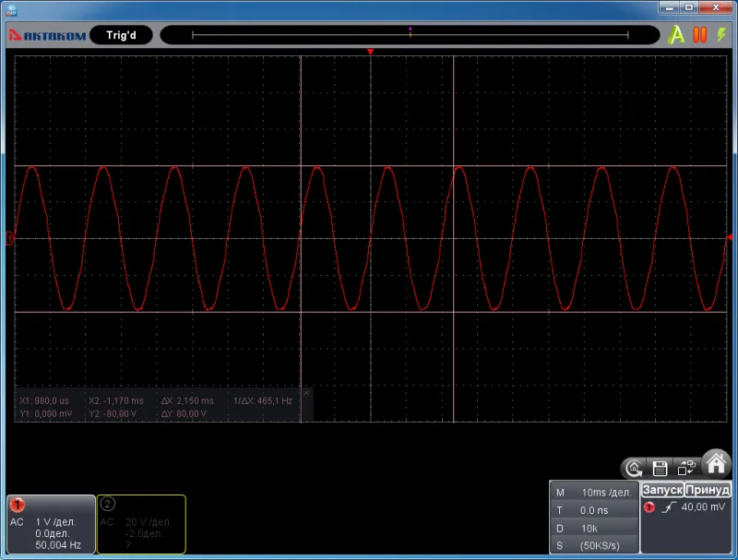This screenshot has width=738, height=560.
Task: Click the red trigger position marker at top
Action: [x=371, y=52]
